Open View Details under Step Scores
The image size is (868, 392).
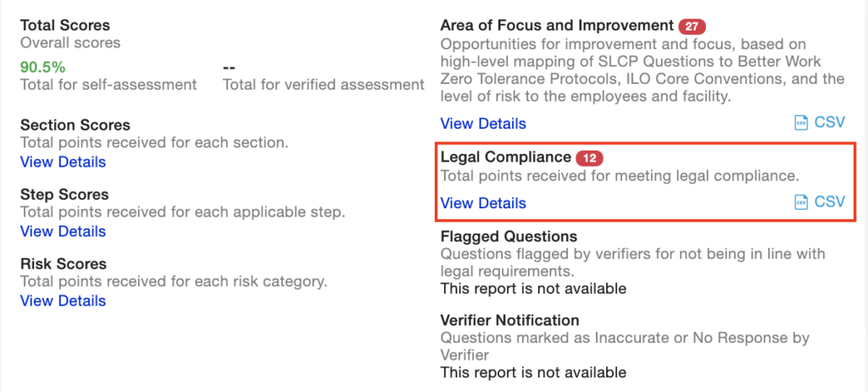pos(63,231)
